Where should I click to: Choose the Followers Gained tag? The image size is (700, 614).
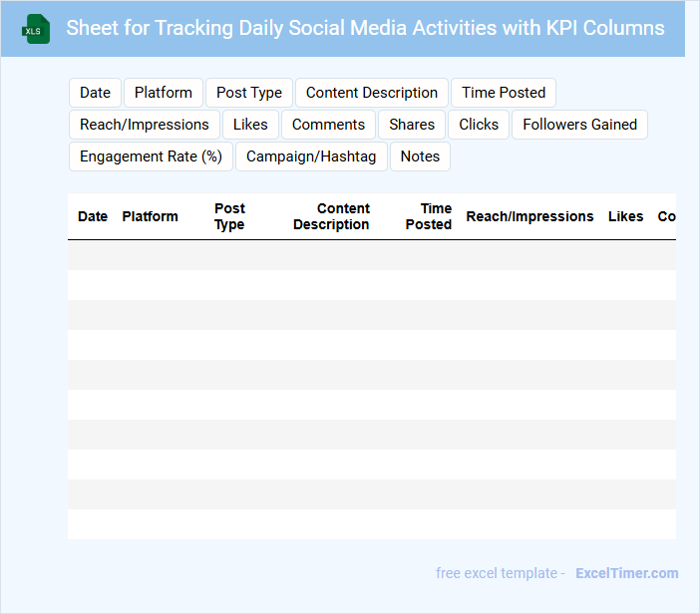pyautogui.click(x=579, y=125)
